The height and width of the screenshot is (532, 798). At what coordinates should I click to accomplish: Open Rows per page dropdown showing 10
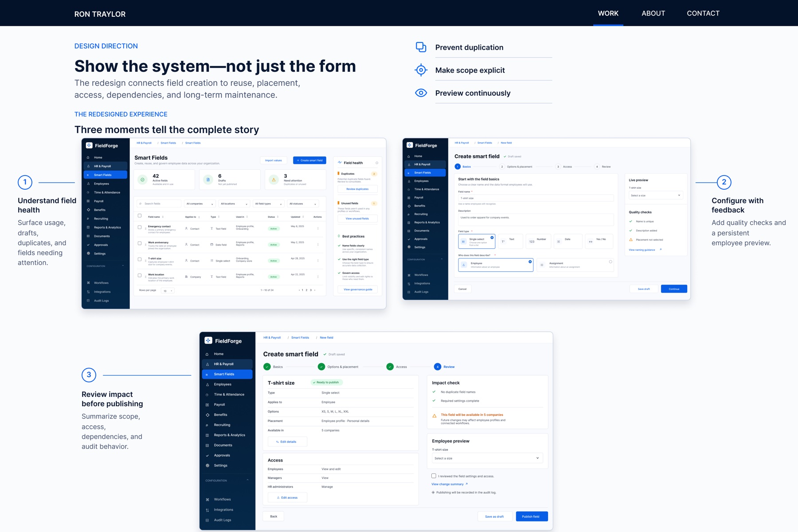tap(168, 291)
